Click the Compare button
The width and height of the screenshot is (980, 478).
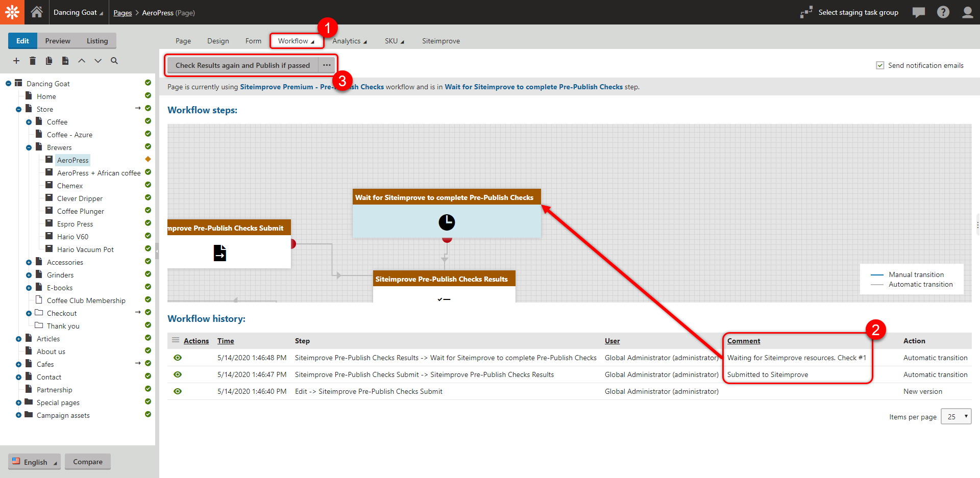pyautogui.click(x=88, y=462)
